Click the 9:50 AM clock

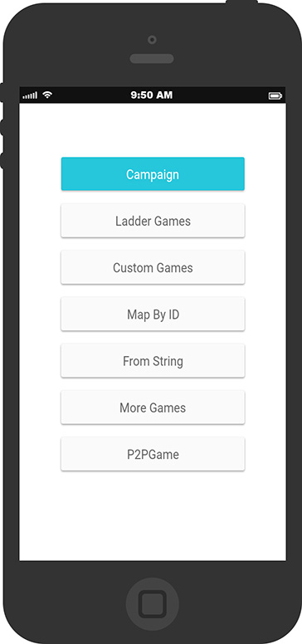click(x=152, y=95)
